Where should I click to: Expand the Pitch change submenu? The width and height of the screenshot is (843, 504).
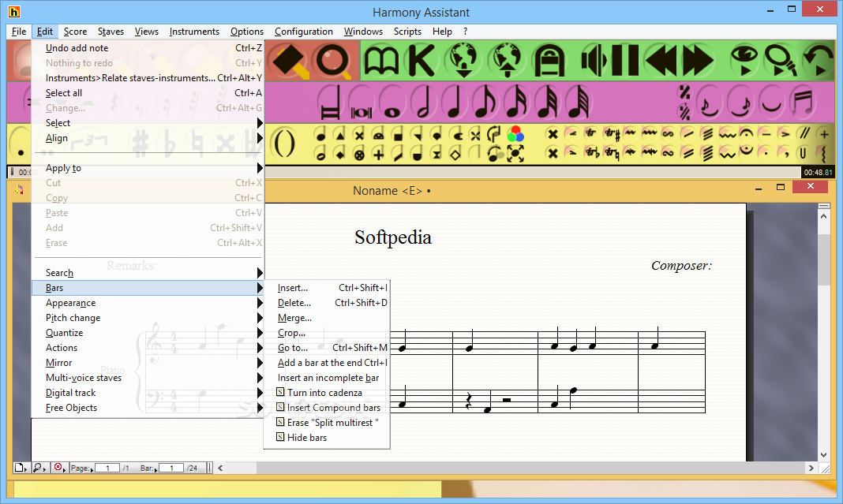[x=148, y=318]
